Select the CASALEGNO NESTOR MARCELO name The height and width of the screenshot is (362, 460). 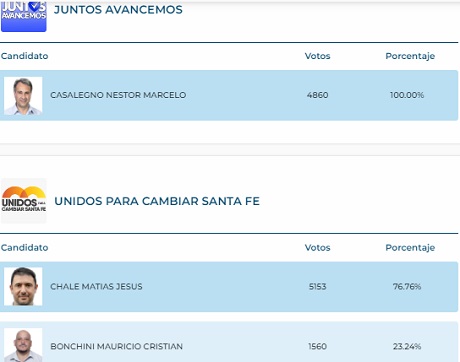point(118,95)
